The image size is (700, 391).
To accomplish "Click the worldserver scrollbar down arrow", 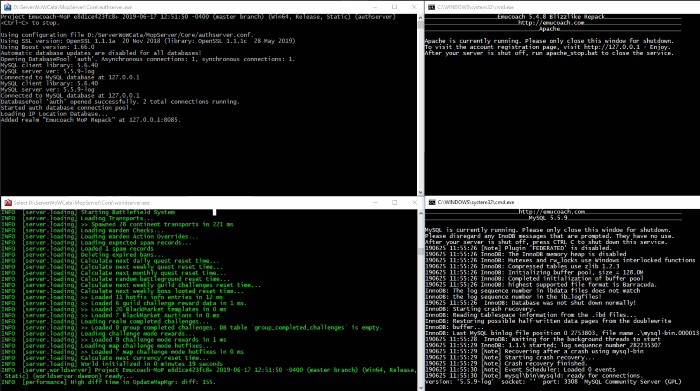I will (420, 387).
